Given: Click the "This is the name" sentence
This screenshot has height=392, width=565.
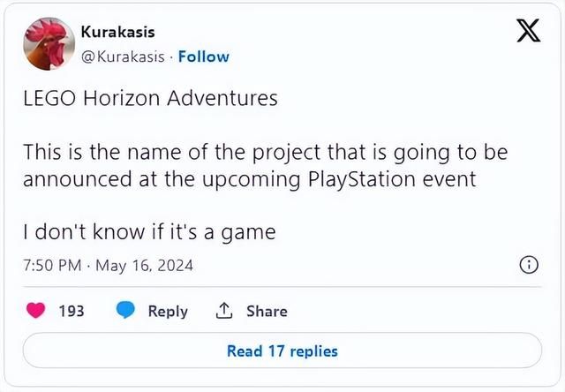Looking at the screenshot, I should point(265,153).
